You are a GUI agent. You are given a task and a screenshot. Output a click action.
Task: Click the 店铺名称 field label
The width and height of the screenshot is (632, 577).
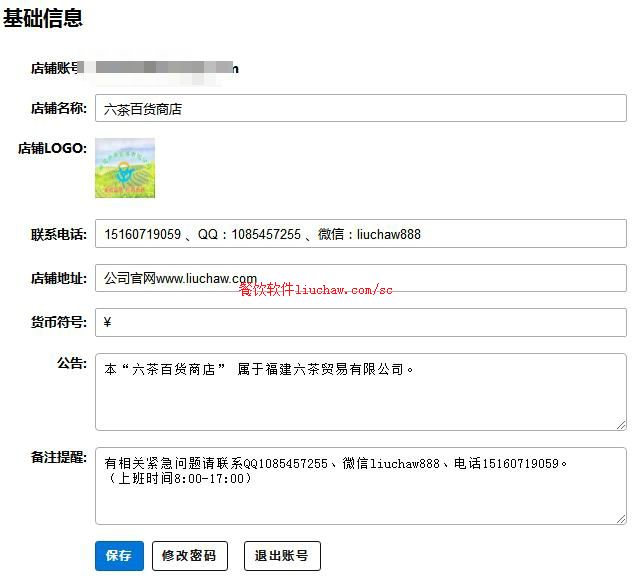(58, 108)
